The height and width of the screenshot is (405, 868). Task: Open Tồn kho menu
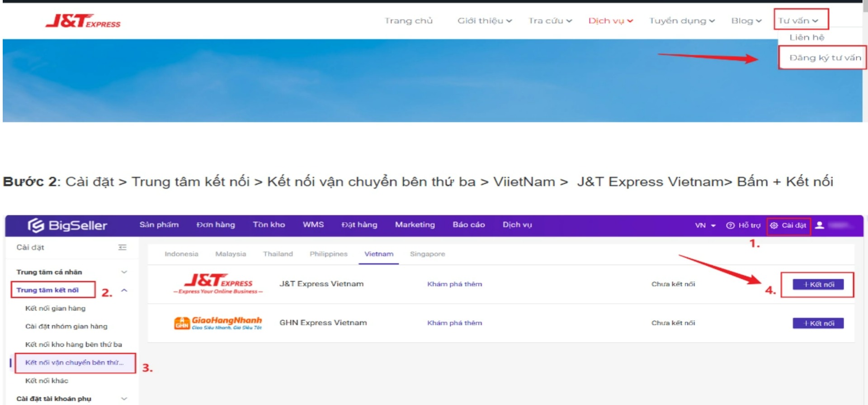tap(269, 225)
